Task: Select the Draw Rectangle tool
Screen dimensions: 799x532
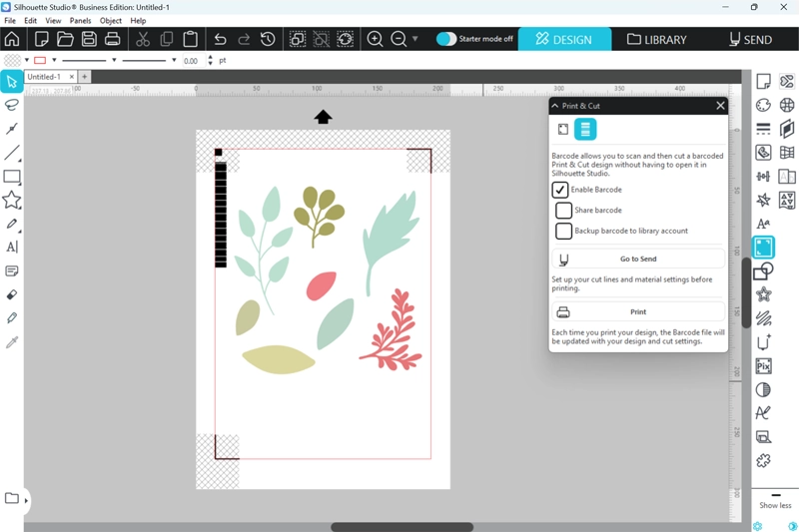Action: pos(12,178)
